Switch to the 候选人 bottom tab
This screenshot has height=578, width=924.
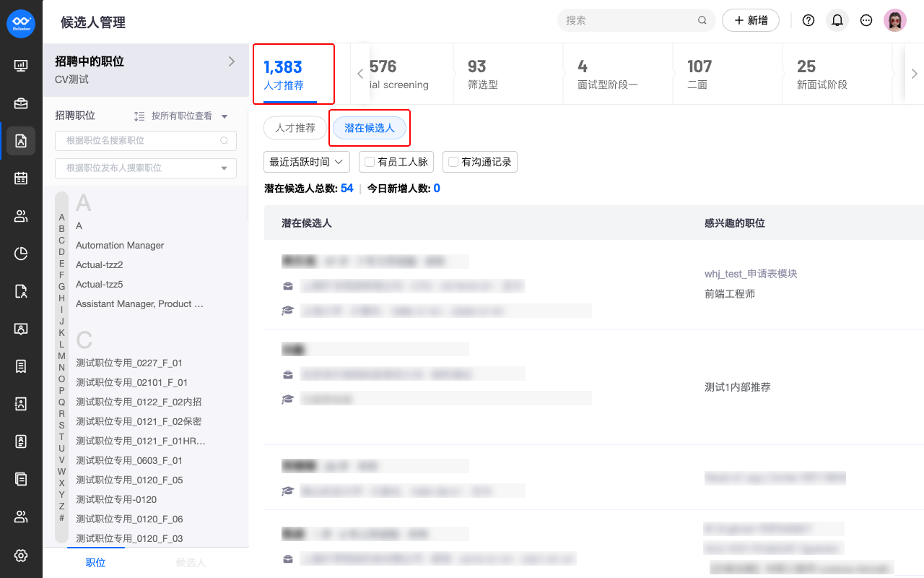click(x=191, y=562)
